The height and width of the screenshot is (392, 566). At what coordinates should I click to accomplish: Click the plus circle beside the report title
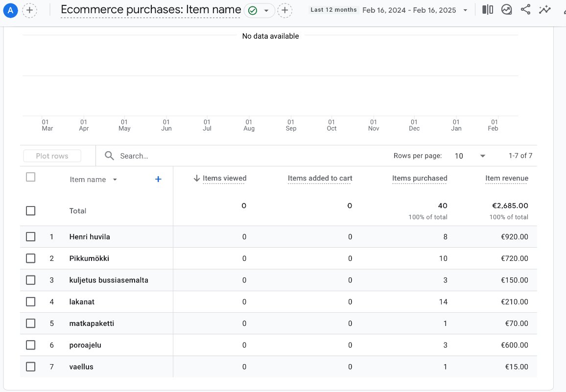[x=284, y=10]
